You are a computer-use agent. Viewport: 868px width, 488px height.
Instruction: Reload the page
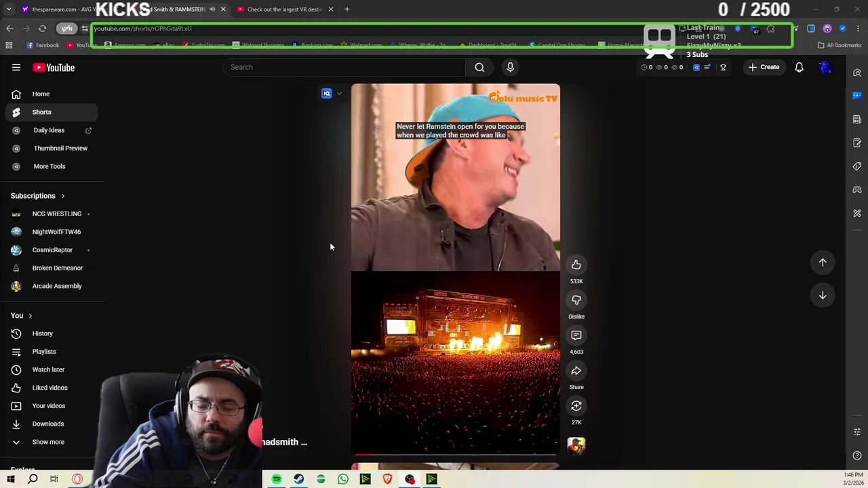(42, 28)
